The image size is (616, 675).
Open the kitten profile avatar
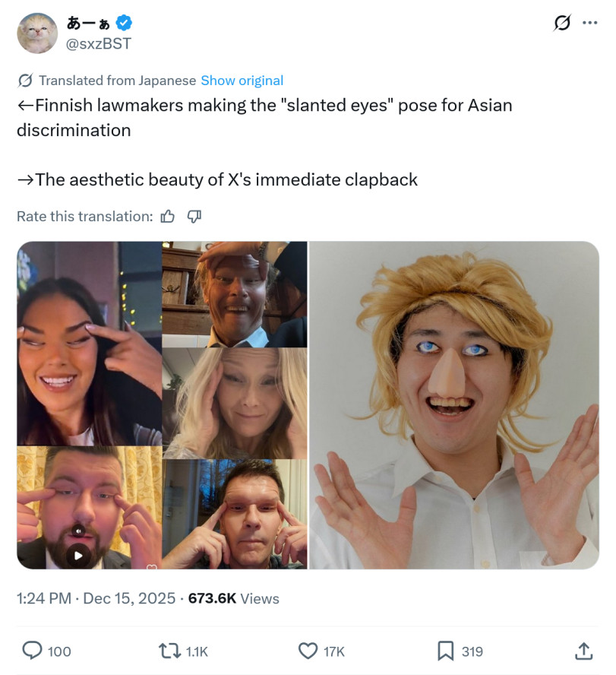(x=37, y=33)
